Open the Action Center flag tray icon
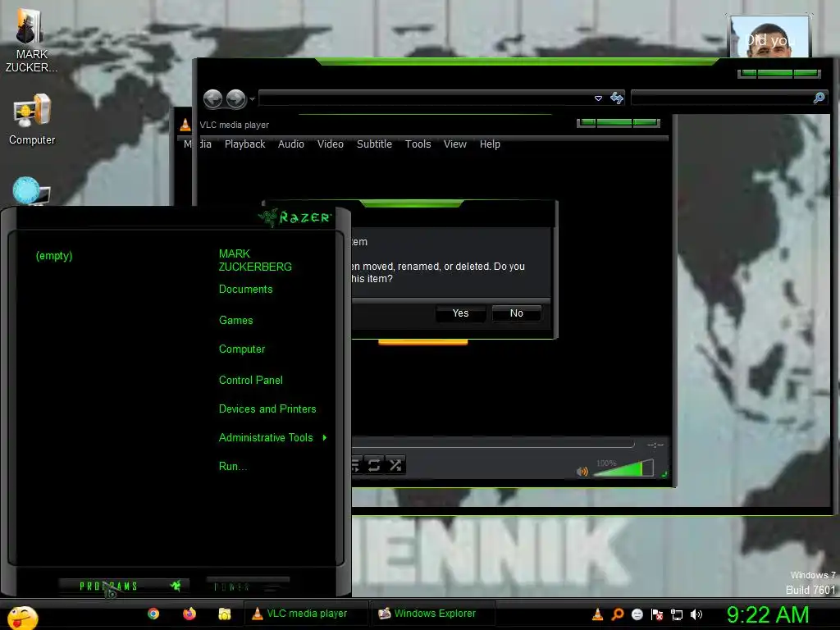The image size is (840, 630). tap(657, 614)
